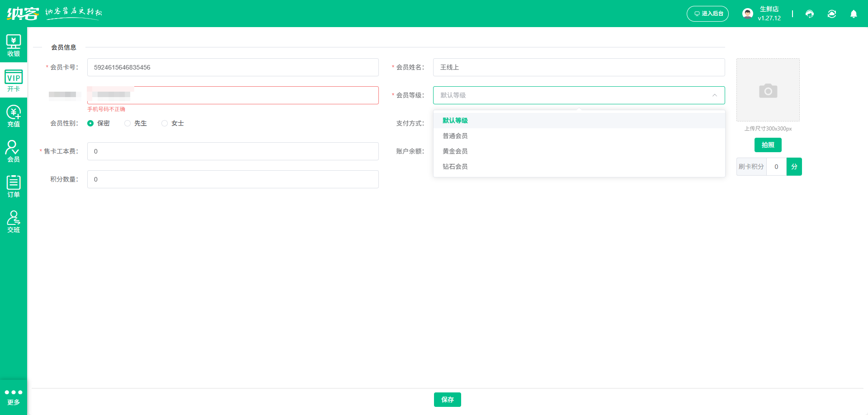The width and height of the screenshot is (868, 415).
Task: Click the 进入后台 button
Action: [708, 14]
